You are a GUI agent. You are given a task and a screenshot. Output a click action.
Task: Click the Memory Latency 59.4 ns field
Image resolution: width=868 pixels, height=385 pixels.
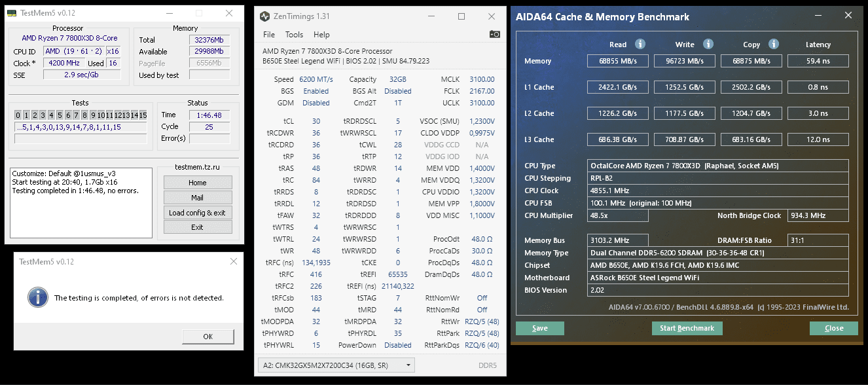click(x=818, y=61)
